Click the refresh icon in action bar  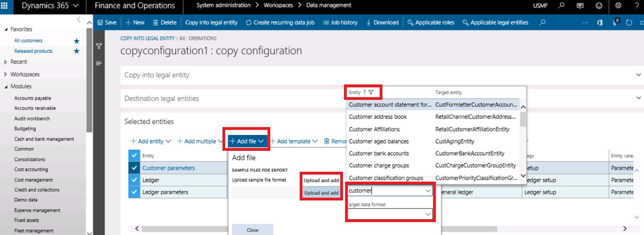629,23
